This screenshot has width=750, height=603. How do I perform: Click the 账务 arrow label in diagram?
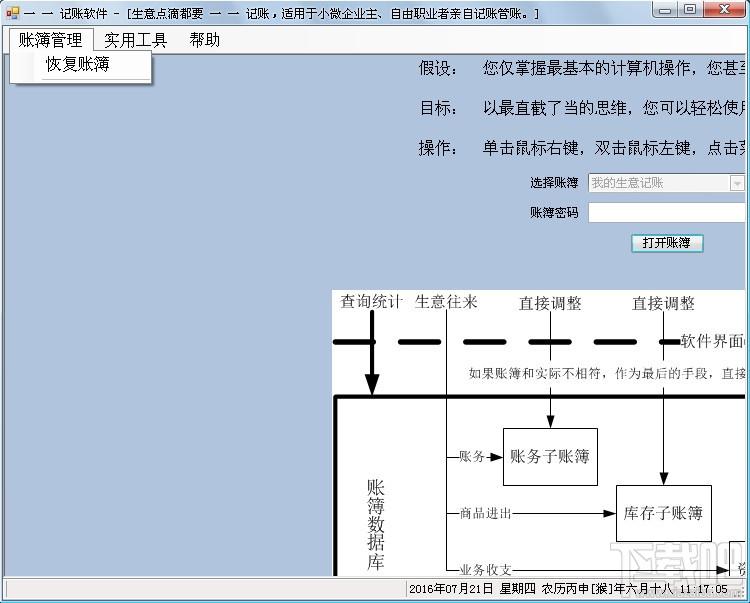point(472,457)
